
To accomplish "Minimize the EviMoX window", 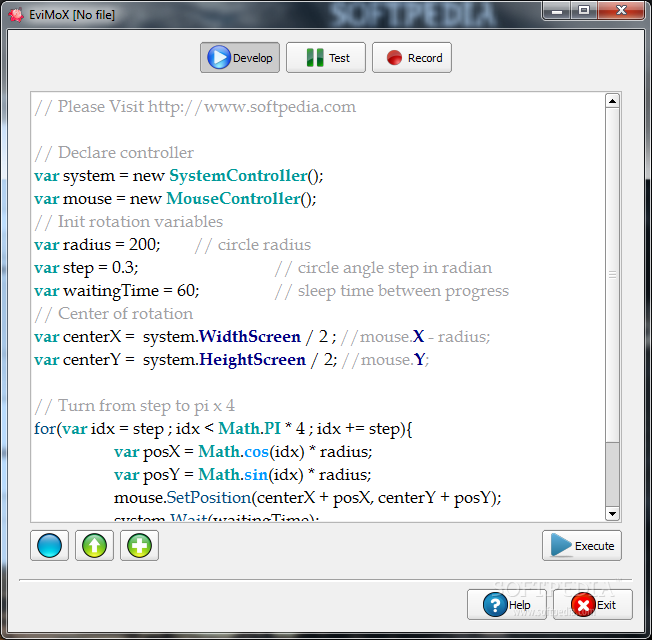I will tap(557, 10).
